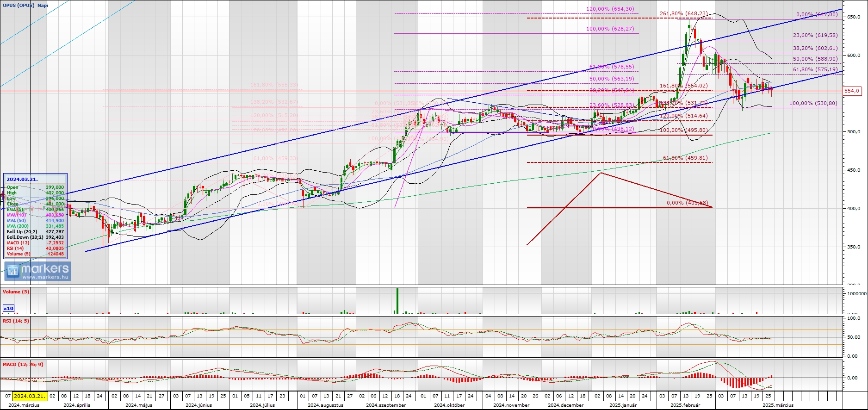Screen dimensions: 868x410
Task: Click the 2025.február month label on timeline
Action: 685,405
